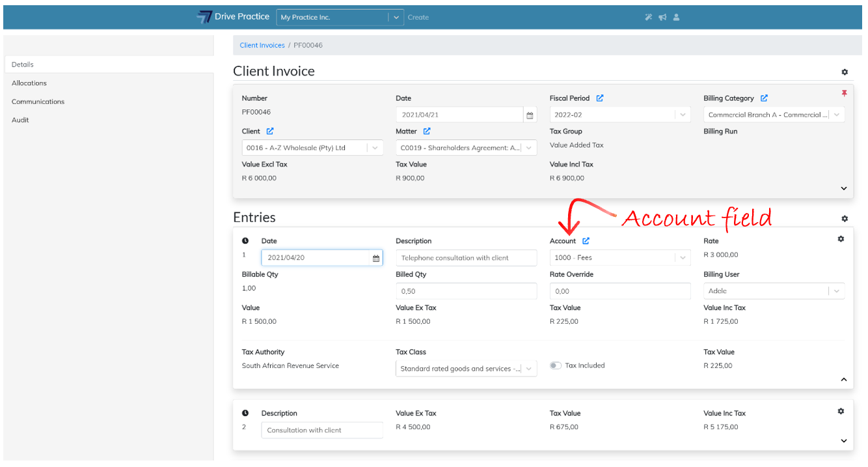The image size is (868, 467).
Task: Collapse entry 1 using the up chevron
Action: tap(843, 379)
